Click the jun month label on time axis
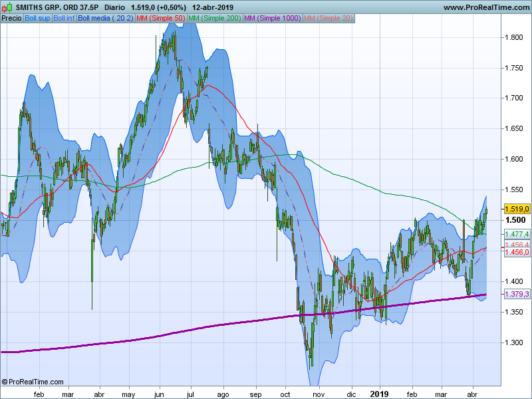The width and height of the screenshot is (532, 399). coord(159,394)
